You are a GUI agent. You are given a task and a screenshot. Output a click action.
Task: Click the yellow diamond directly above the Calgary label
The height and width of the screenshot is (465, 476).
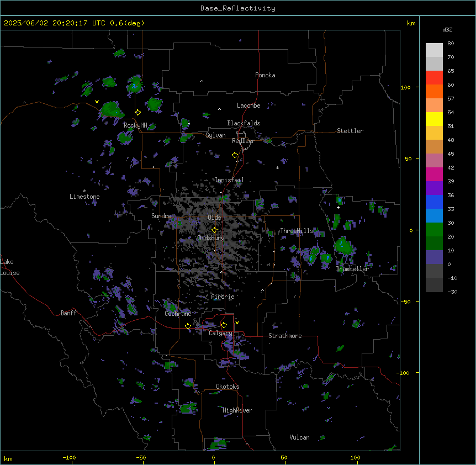click(224, 325)
